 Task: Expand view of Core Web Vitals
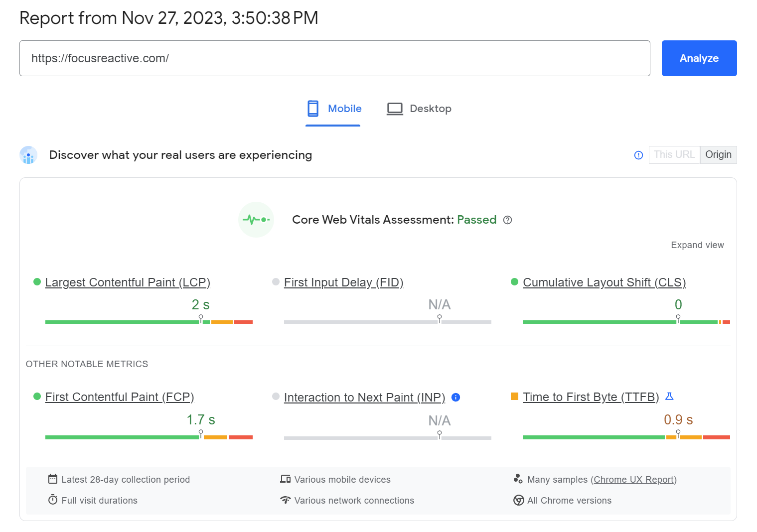pos(697,245)
